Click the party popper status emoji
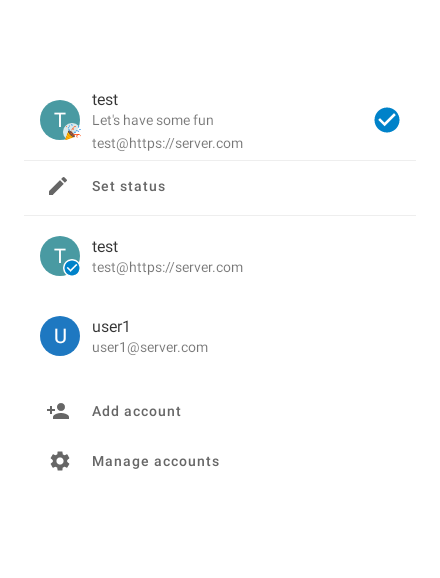Screen dimensions: 440x578 72,132
